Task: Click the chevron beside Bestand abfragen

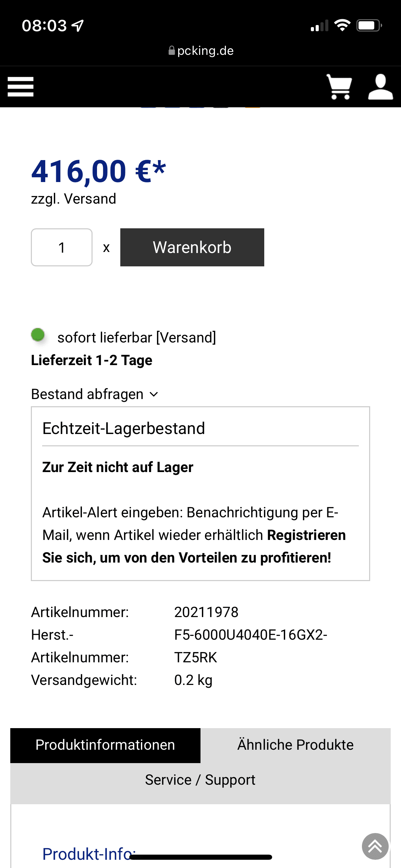Action: (154, 395)
